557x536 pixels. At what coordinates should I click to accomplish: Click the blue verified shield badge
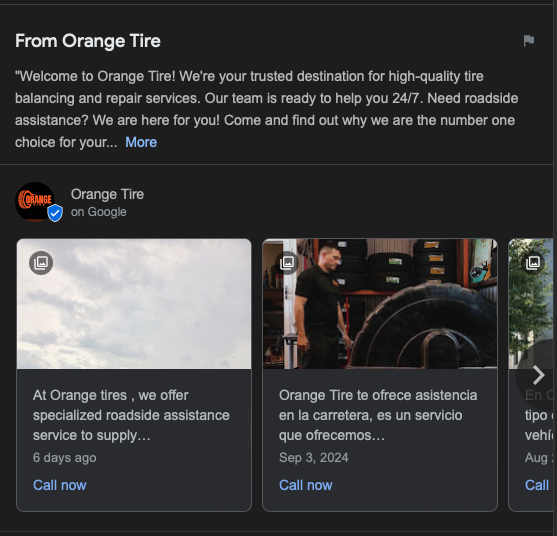tap(55, 213)
